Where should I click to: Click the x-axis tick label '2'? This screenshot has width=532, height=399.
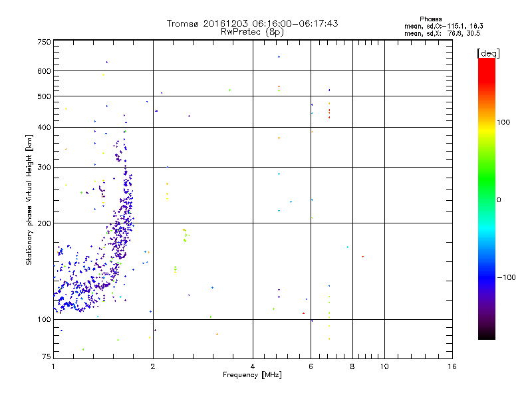(153, 366)
